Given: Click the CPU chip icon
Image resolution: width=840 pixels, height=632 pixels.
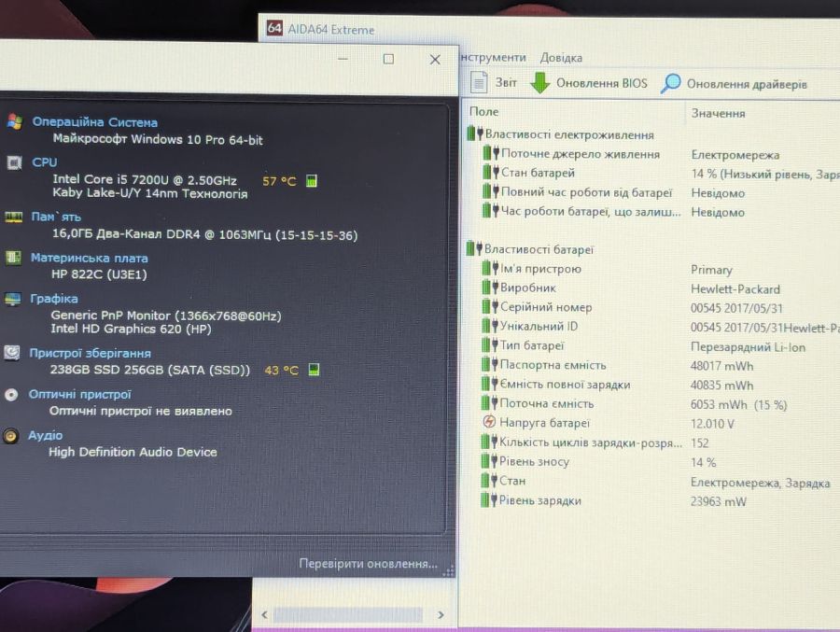Looking at the screenshot, I should pyautogui.click(x=14, y=162).
